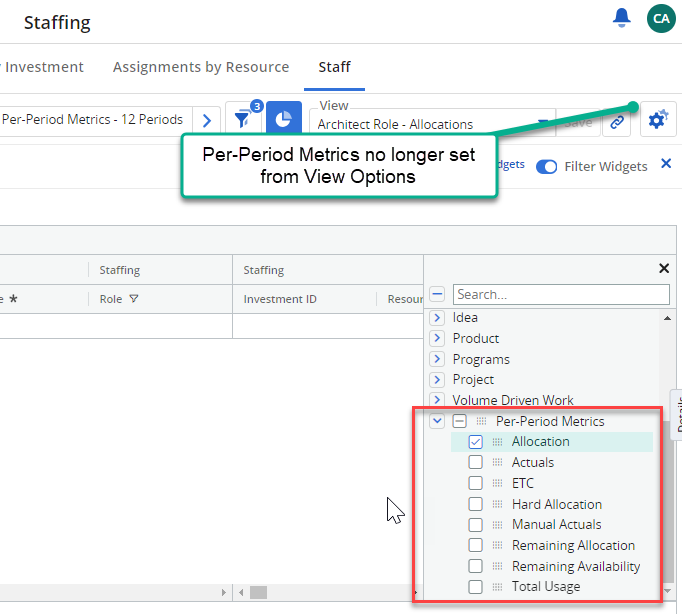Click the Save view button
Screen dimensions: 682x614
pos(578,123)
